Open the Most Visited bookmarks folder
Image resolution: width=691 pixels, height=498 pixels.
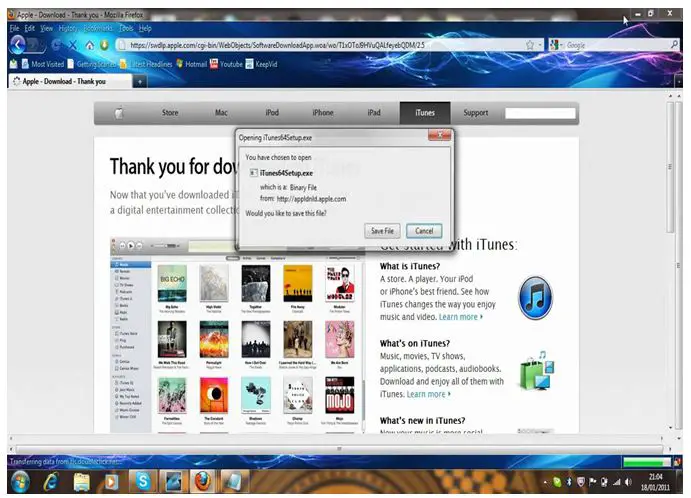43,64
